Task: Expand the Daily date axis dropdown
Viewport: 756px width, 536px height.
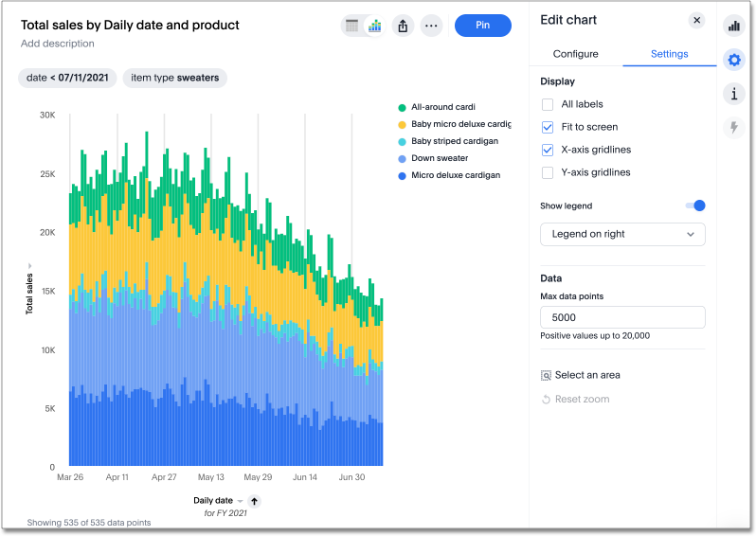Action: point(240,501)
